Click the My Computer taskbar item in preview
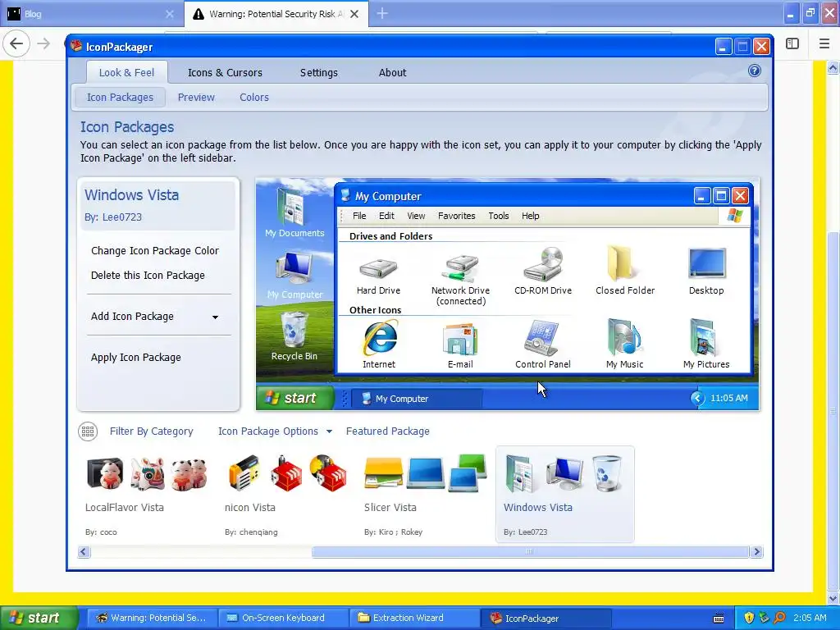840x630 pixels. click(x=418, y=399)
